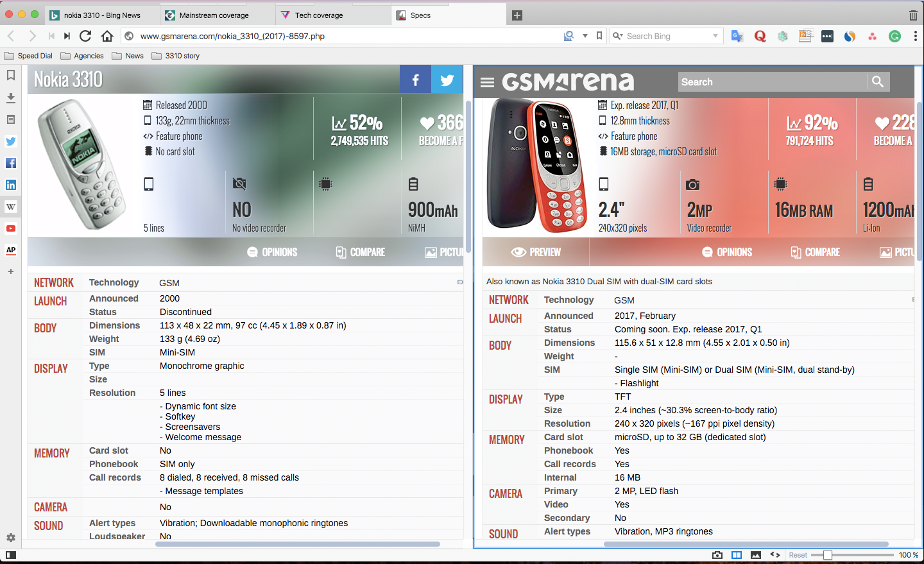This screenshot has height=564, width=924.
Task: Switch to Tech coverage tab
Action: (x=332, y=15)
